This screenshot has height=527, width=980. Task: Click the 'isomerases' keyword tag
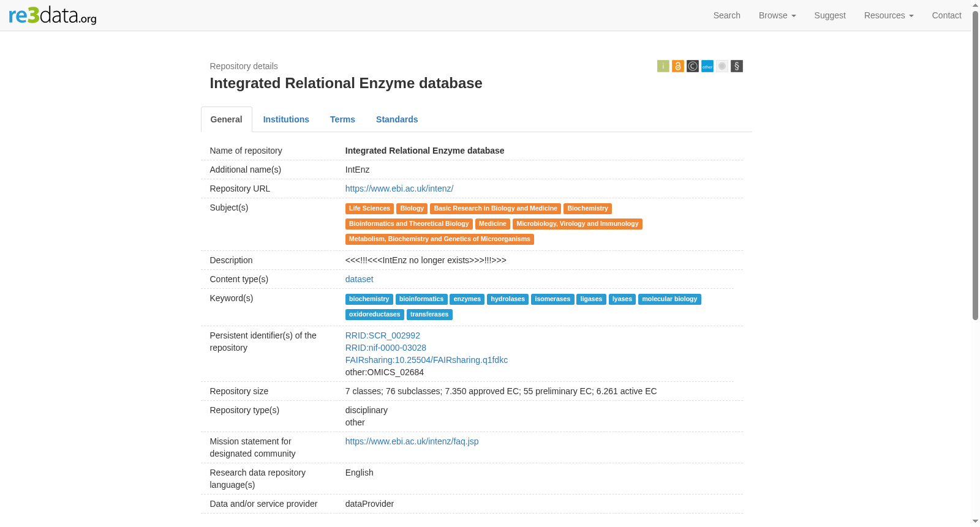pyautogui.click(x=552, y=299)
